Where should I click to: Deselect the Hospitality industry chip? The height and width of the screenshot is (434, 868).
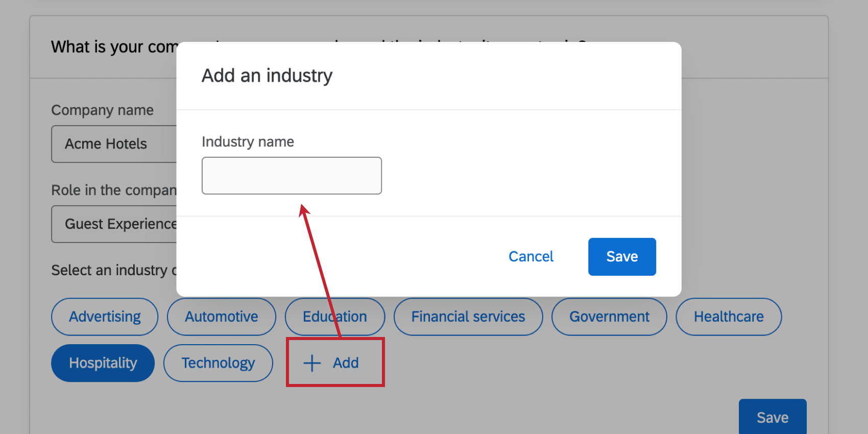(x=103, y=363)
